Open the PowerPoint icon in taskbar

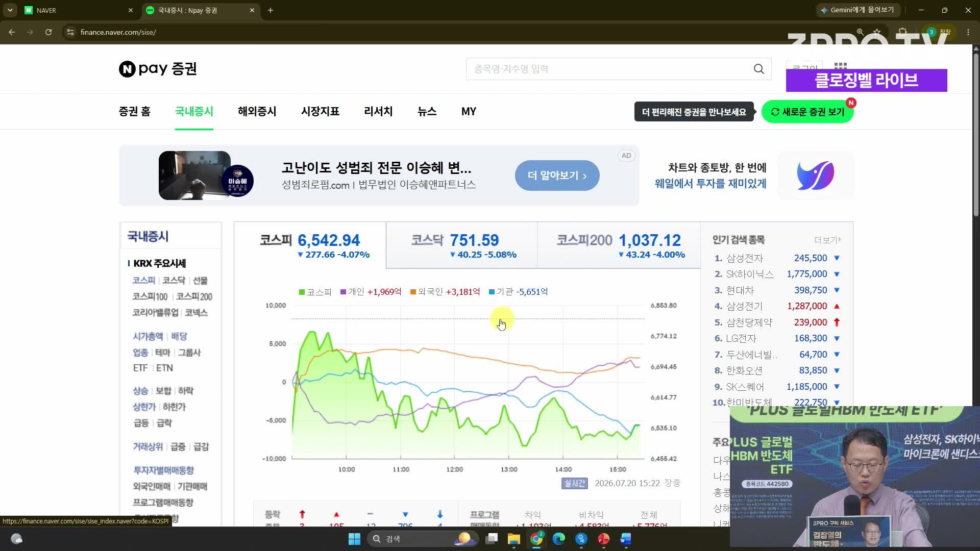603,539
